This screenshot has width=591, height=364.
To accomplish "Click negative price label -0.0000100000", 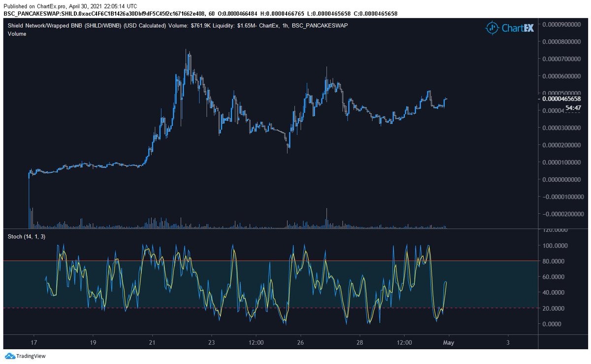I will [x=562, y=197].
